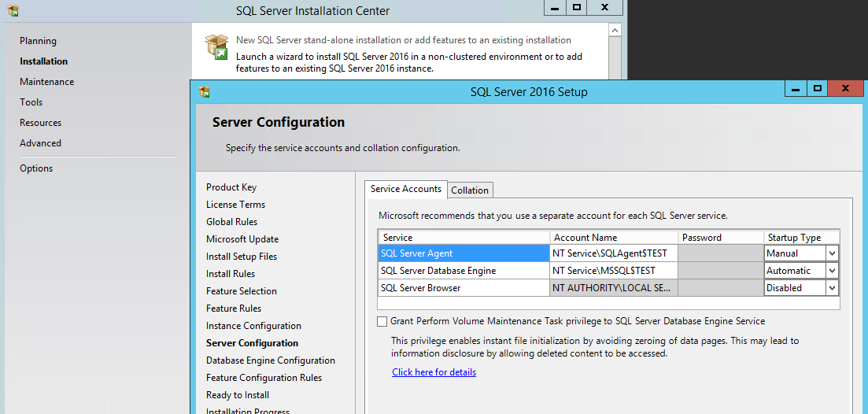Minimize the SQL Server Installation Center window
The image size is (868, 414).
click(x=555, y=8)
